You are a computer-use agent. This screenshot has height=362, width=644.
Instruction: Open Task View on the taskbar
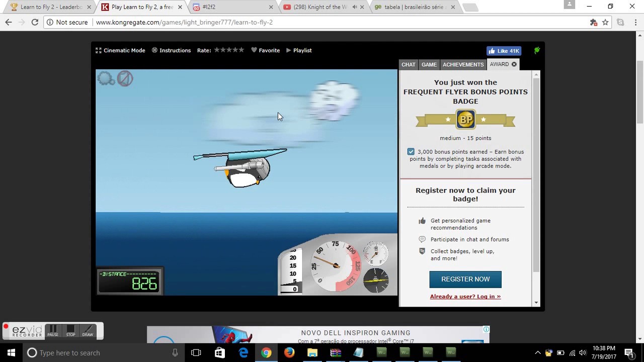coord(196,352)
